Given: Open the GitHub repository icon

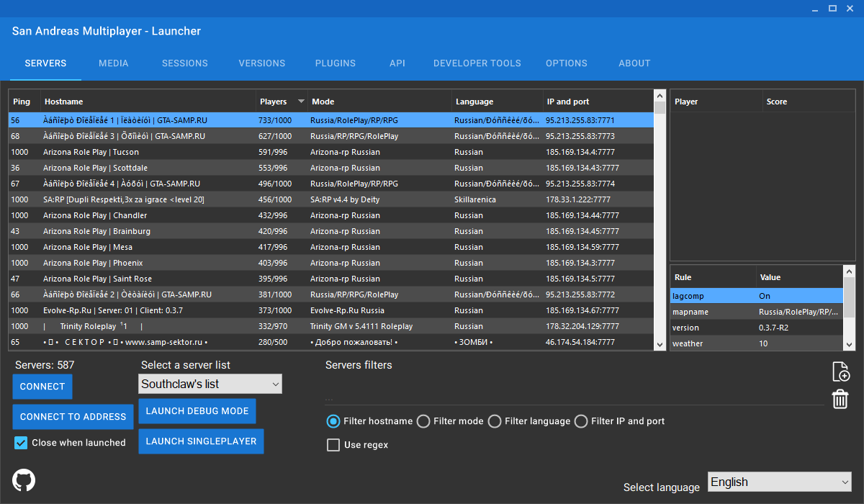Looking at the screenshot, I should (24, 480).
